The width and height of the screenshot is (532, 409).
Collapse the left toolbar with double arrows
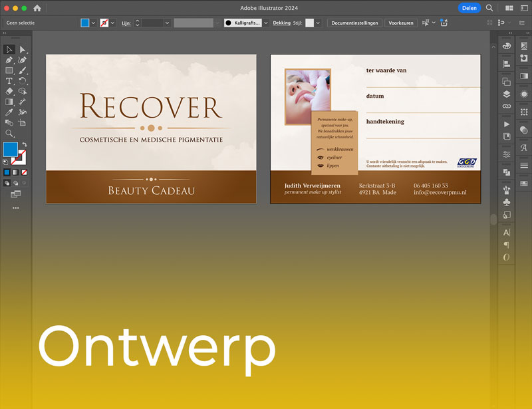click(x=5, y=33)
